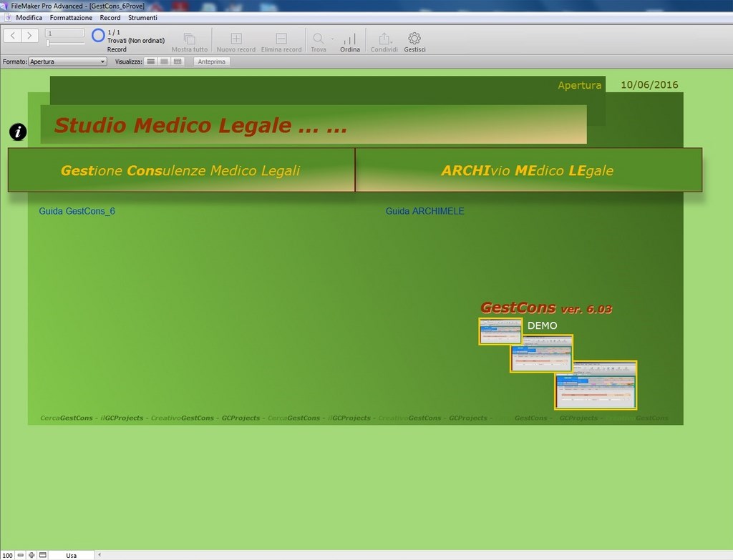Click the Trovati (Non ordinati) text
733x560 pixels.
[x=136, y=41]
